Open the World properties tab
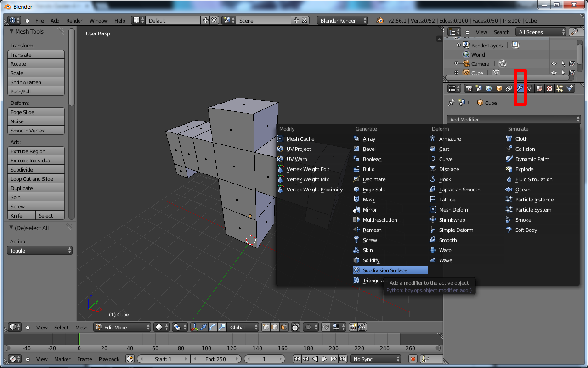The height and width of the screenshot is (368, 588). [488, 88]
